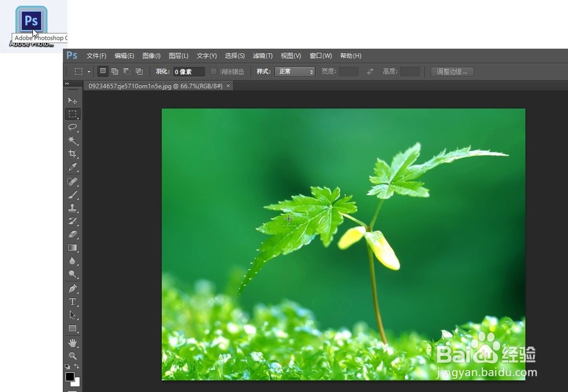The height and width of the screenshot is (392, 568).
Task: Select the Eyedropper tool
Action: click(73, 167)
